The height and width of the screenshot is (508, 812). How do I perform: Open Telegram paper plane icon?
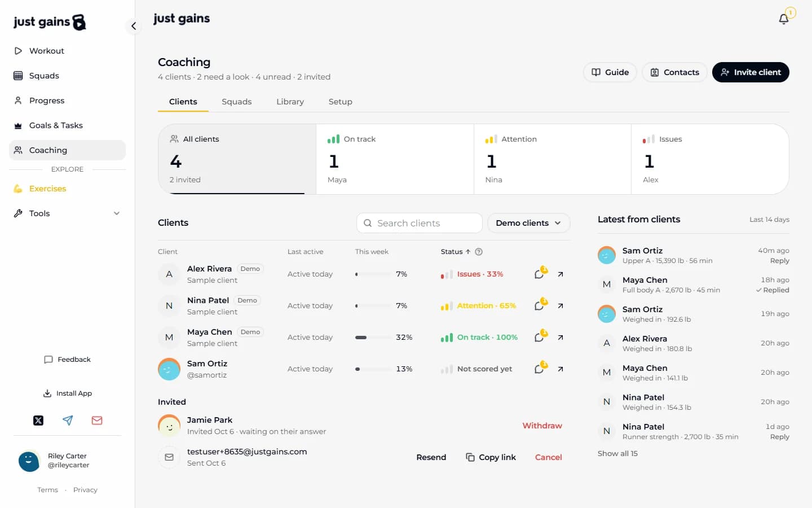(x=68, y=421)
